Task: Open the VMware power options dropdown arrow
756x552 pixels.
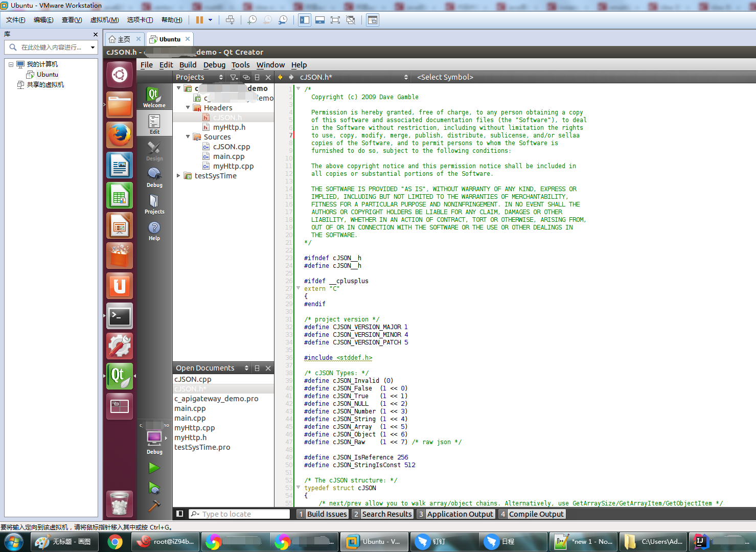Action: tap(210, 20)
